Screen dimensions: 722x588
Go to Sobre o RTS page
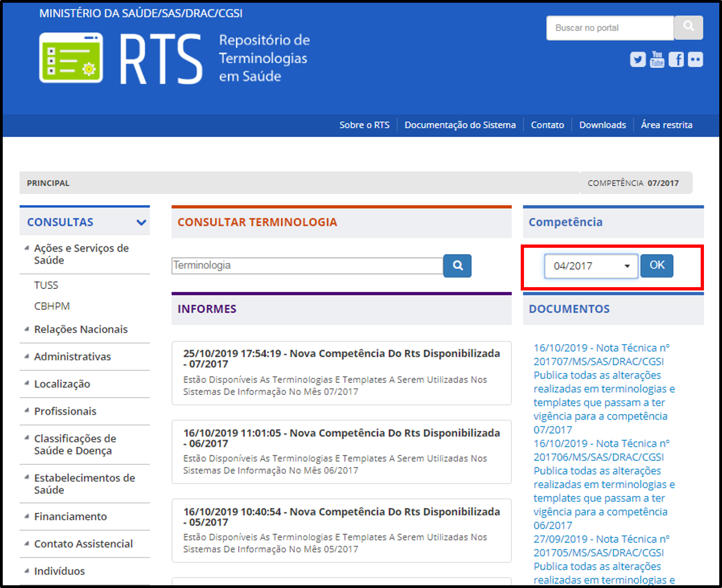364,125
